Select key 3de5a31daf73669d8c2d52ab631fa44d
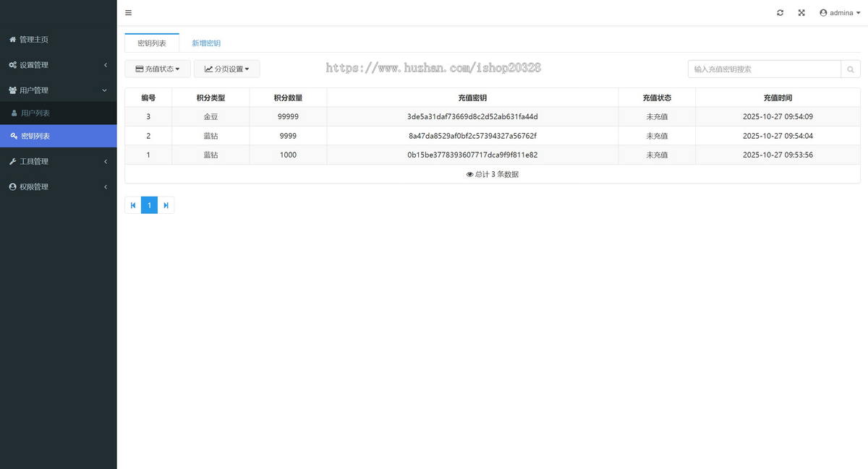Image resolution: width=868 pixels, height=469 pixels. click(472, 116)
